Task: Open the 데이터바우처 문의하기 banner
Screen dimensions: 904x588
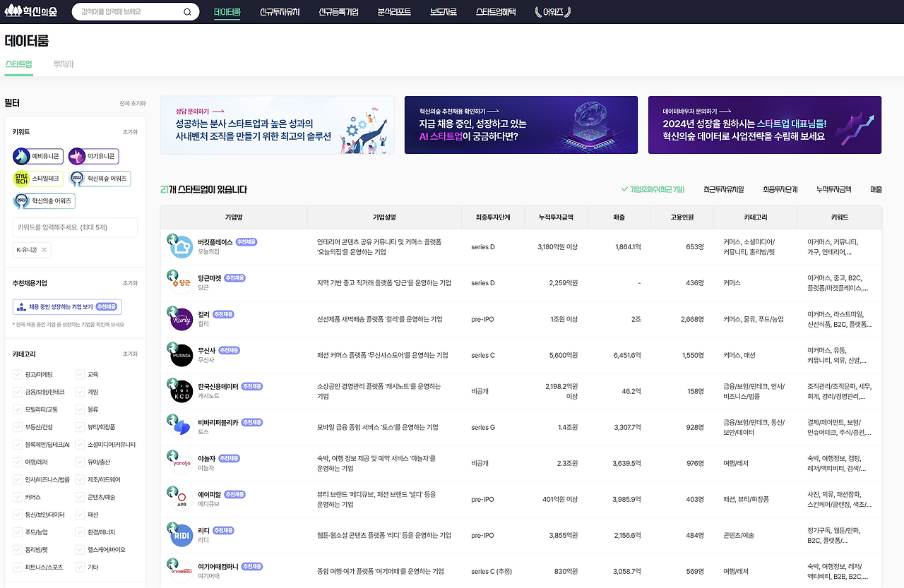Action: coord(765,125)
